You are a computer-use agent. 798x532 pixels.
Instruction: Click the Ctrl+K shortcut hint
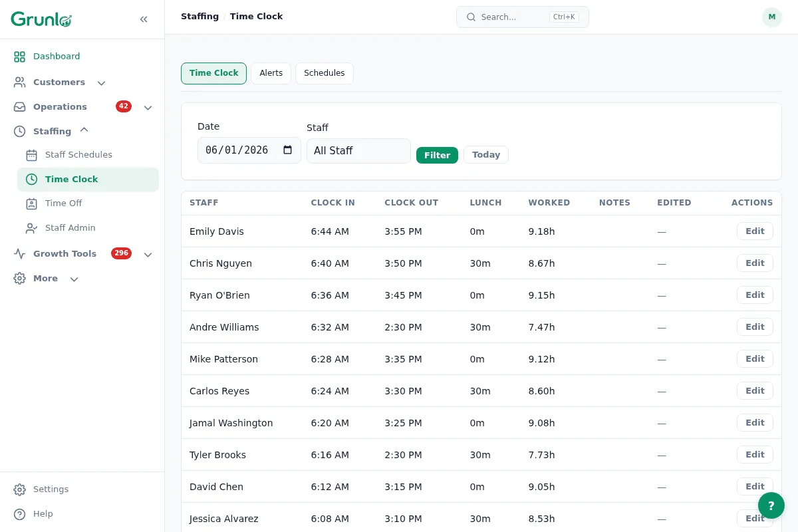pos(564,17)
